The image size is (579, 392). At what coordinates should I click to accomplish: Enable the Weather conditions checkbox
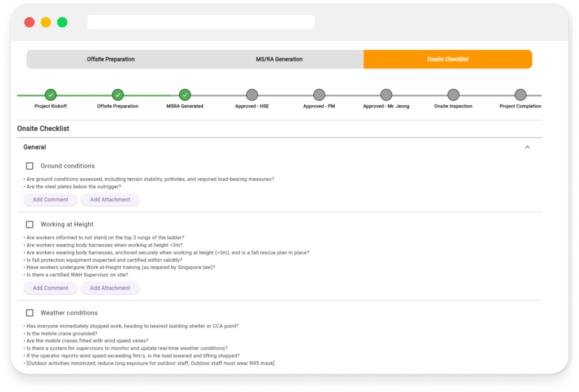click(x=29, y=313)
